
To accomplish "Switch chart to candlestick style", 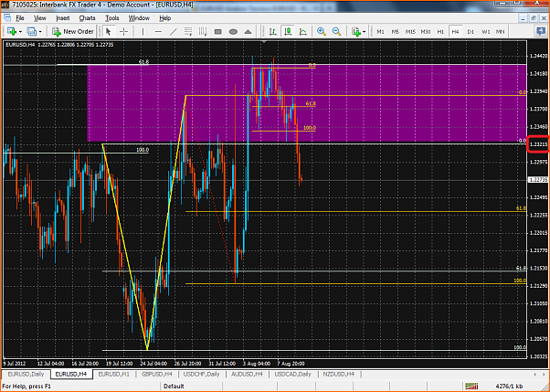I will click(288, 32).
